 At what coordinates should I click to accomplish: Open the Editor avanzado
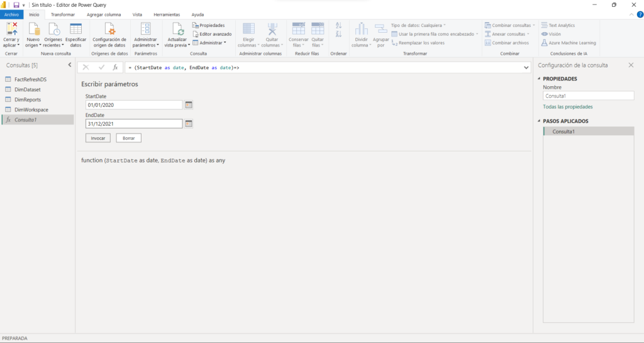tap(212, 34)
